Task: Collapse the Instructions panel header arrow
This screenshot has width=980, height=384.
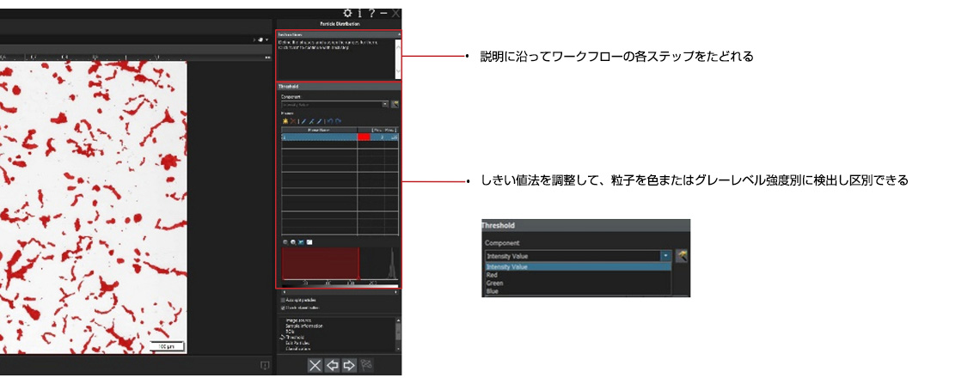Action: [400, 35]
